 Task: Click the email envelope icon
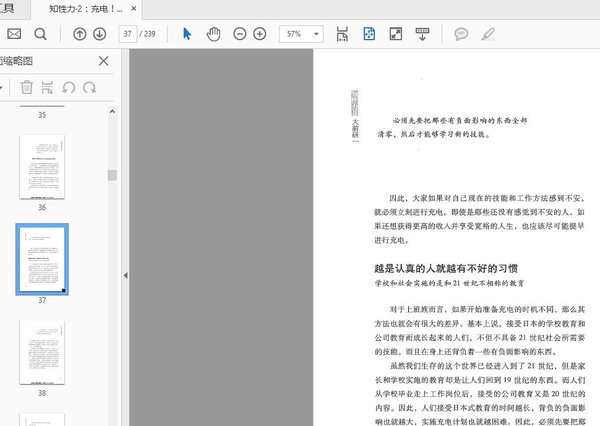[14, 34]
